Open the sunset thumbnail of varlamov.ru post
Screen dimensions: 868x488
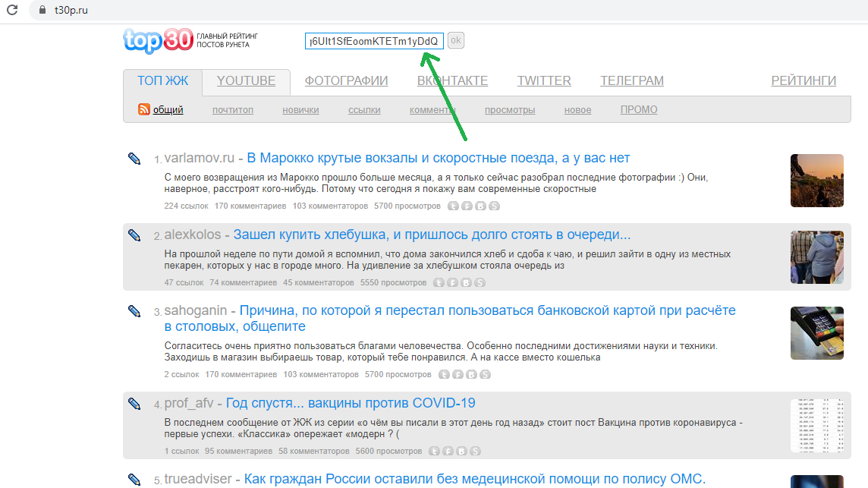[x=817, y=181]
